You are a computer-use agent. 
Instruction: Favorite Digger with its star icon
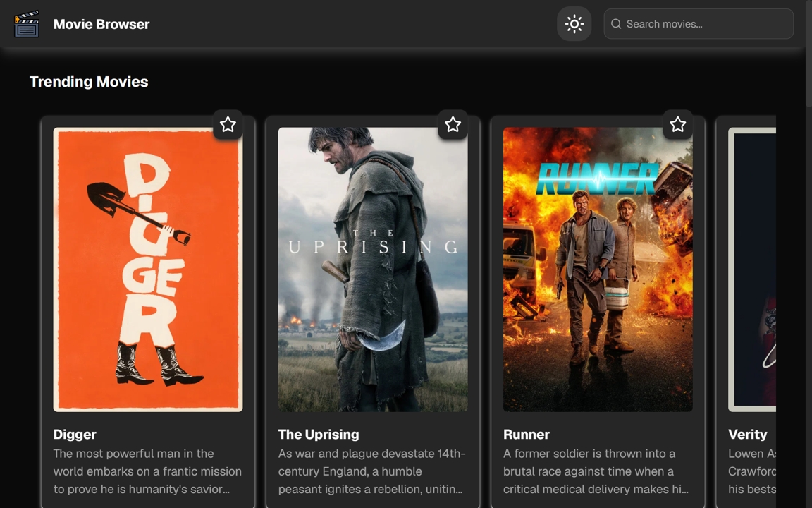click(228, 124)
